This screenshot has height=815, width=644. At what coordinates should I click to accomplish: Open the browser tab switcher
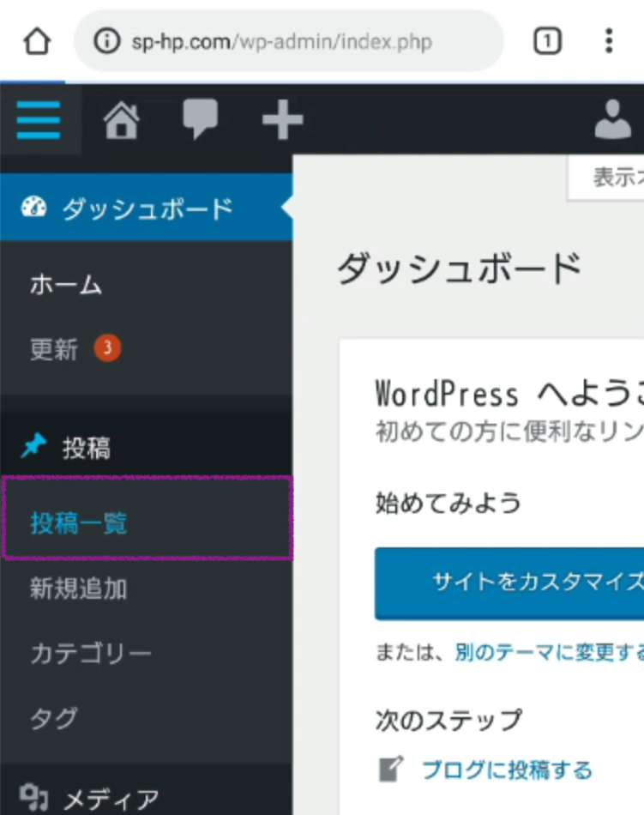(547, 41)
